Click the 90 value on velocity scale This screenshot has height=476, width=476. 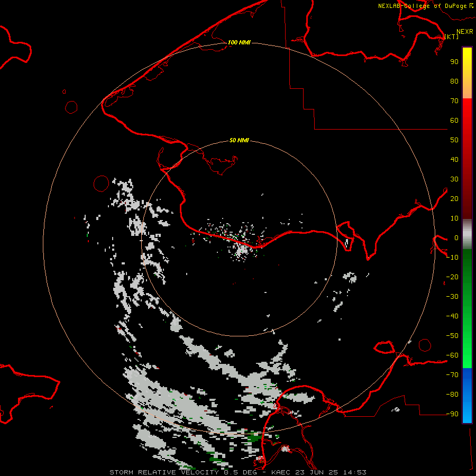tap(454, 62)
